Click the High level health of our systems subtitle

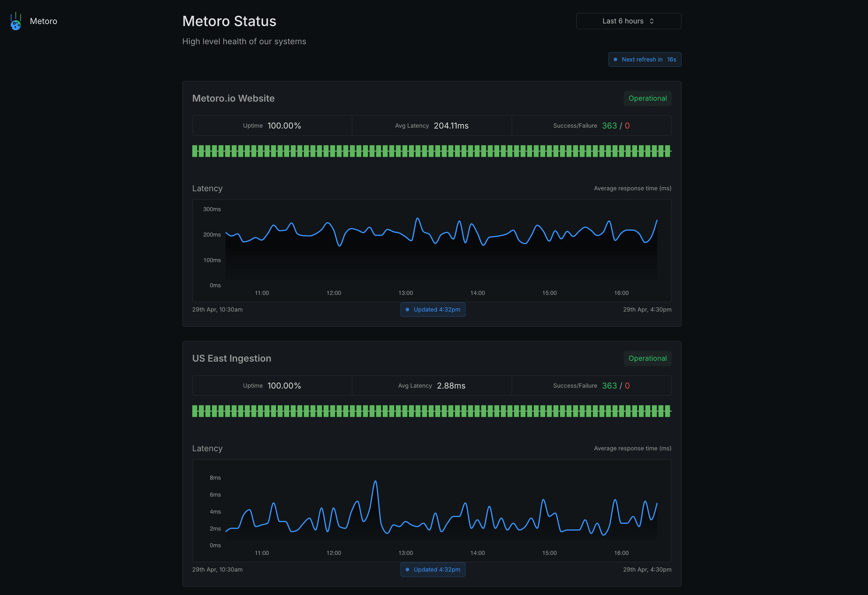244,42
